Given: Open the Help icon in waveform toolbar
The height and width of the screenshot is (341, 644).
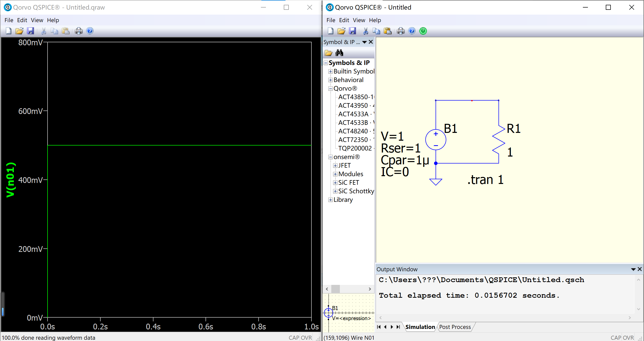Looking at the screenshot, I should click(x=90, y=31).
